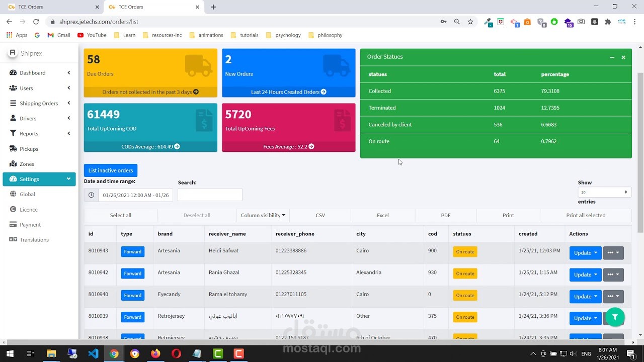The image size is (644, 362).
Task: Open more options for order 8010940
Action: point(613,296)
